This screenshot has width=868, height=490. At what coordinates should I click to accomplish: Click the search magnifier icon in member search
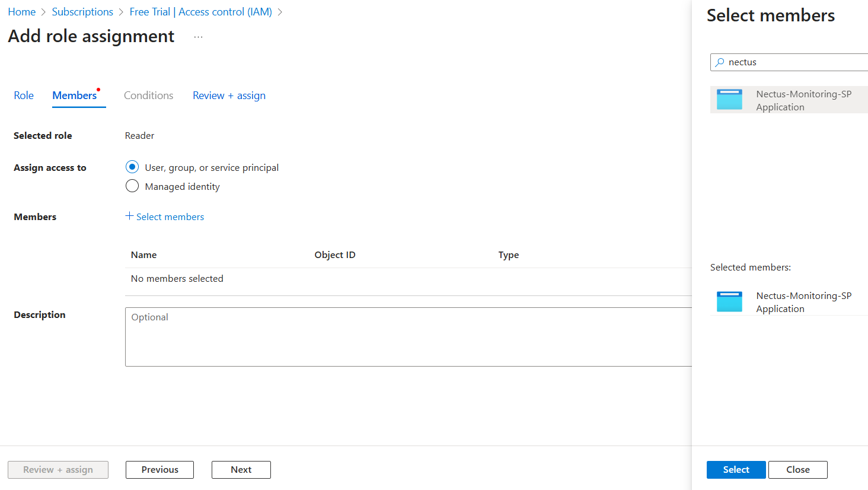[x=720, y=62]
